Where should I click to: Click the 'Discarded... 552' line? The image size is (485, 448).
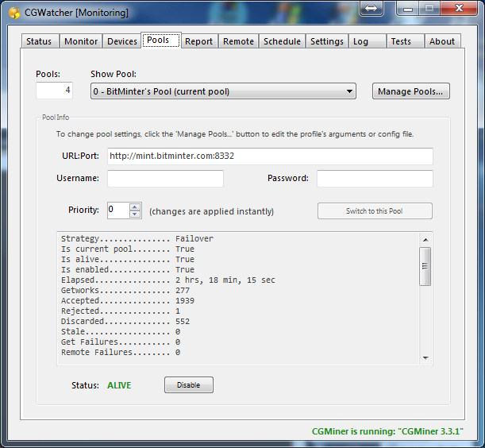click(125, 322)
